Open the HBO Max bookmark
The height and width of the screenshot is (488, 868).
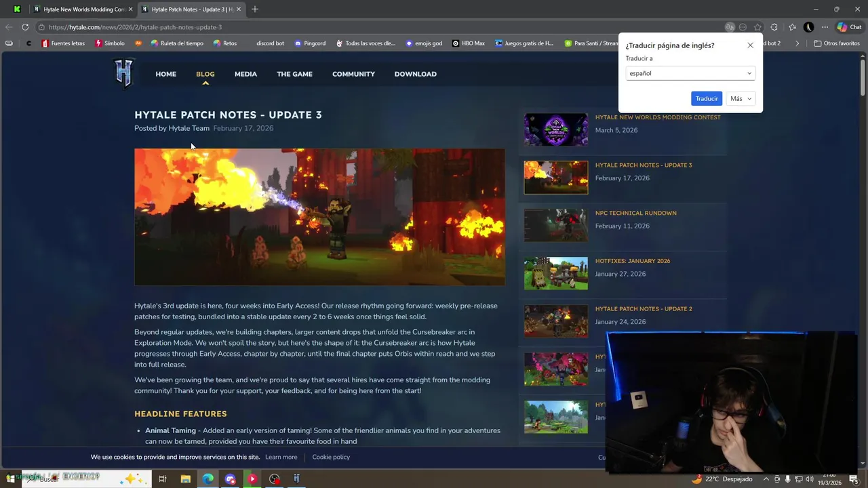tap(469, 43)
